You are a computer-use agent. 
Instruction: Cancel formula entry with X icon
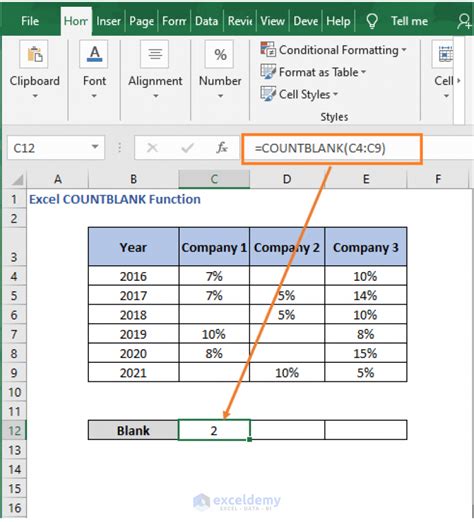152,147
